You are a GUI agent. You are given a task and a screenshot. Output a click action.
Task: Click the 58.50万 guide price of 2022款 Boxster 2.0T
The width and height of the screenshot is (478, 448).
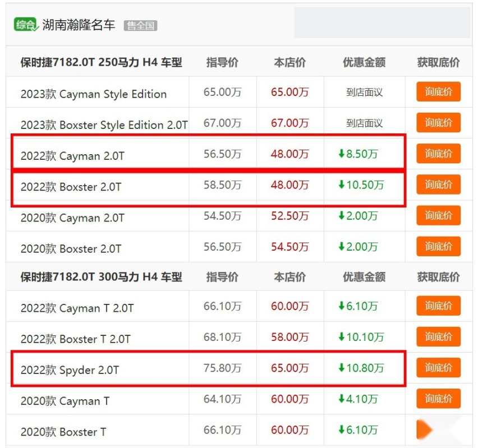click(x=223, y=185)
